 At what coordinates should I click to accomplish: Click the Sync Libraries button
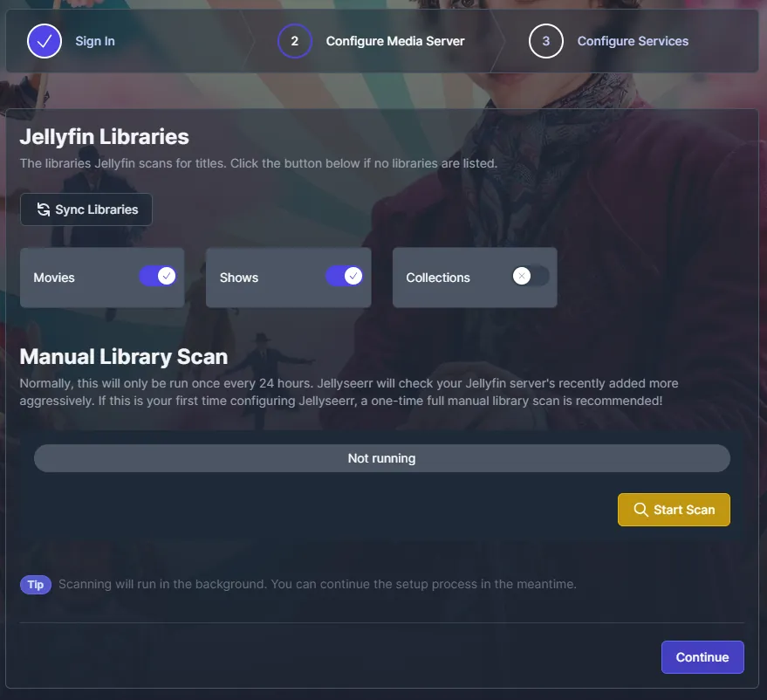point(86,209)
